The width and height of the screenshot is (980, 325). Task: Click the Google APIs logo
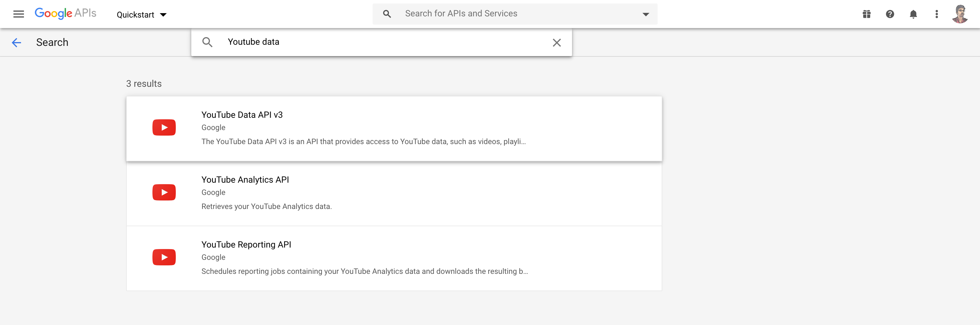[65, 13]
